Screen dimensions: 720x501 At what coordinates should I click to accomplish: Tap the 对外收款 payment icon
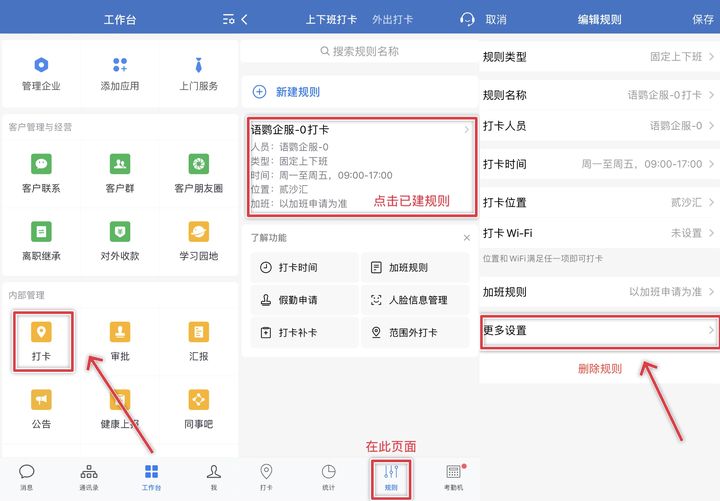tap(120, 240)
